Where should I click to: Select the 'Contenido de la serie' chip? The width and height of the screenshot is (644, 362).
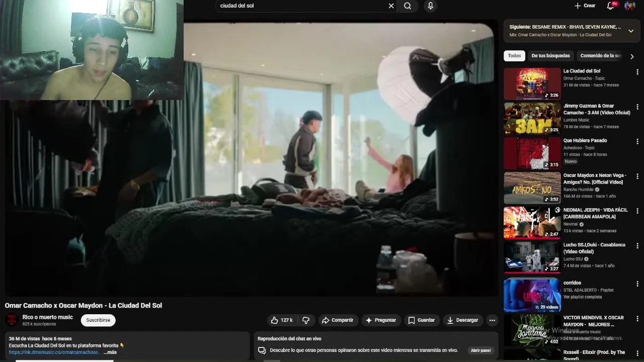pos(601,56)
